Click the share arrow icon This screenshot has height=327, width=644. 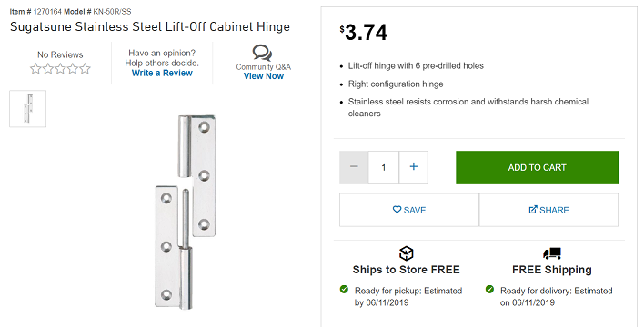533,210
